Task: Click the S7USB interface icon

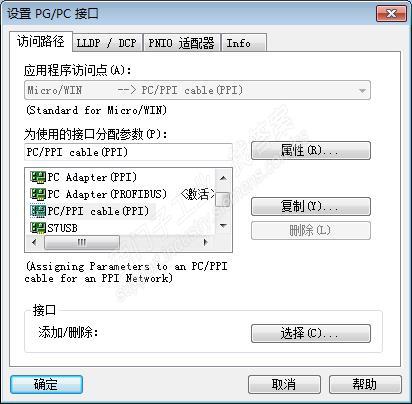Action: [38, 228]
